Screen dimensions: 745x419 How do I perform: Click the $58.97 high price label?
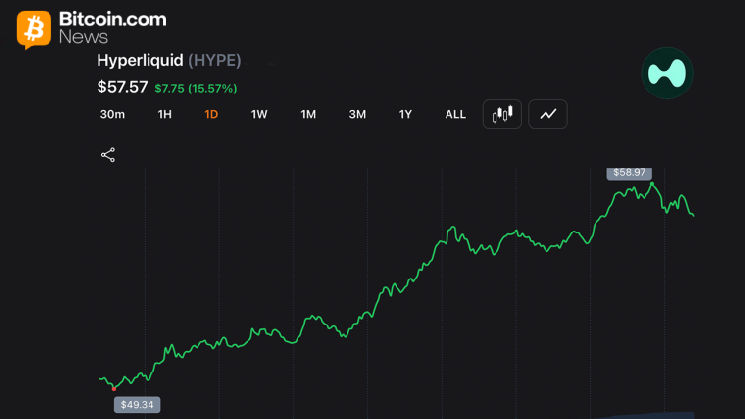pos(629,173)
